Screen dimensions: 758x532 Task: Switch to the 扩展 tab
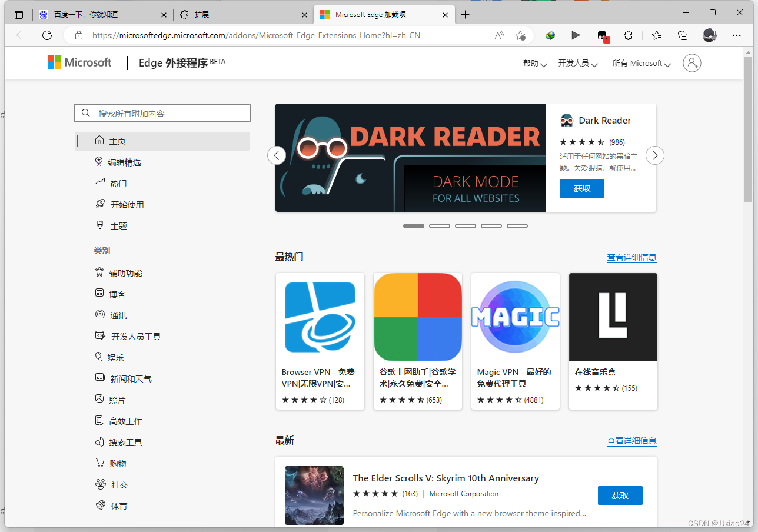(x=243, y=15)
